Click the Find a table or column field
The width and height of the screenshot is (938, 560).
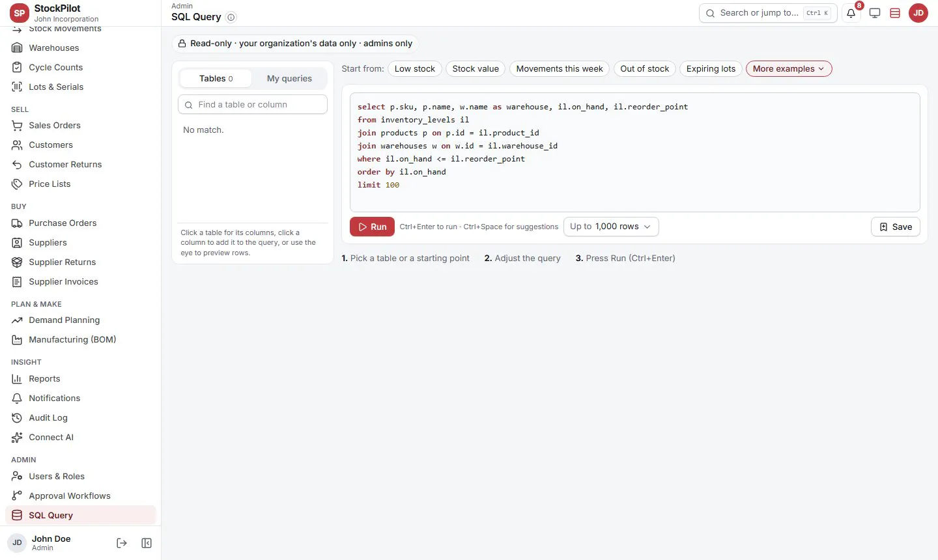[253, 104]
